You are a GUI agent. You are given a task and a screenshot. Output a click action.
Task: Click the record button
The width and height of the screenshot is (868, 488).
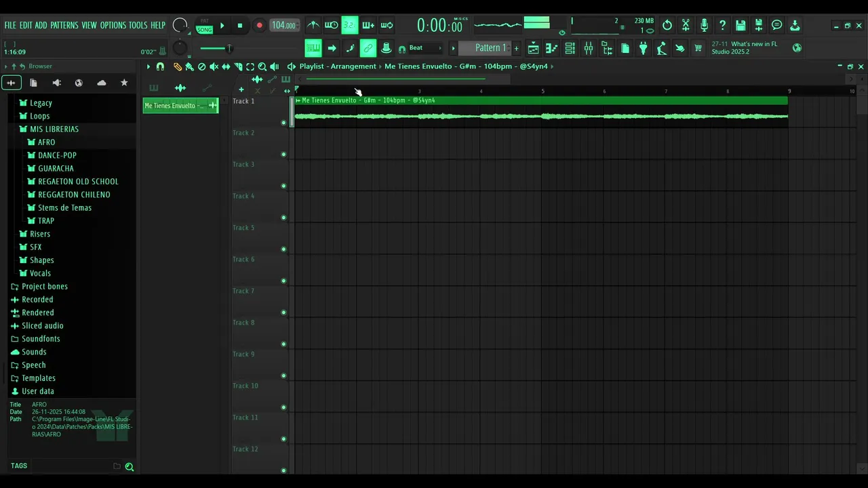pyautogui.click(x=259, y=26)
